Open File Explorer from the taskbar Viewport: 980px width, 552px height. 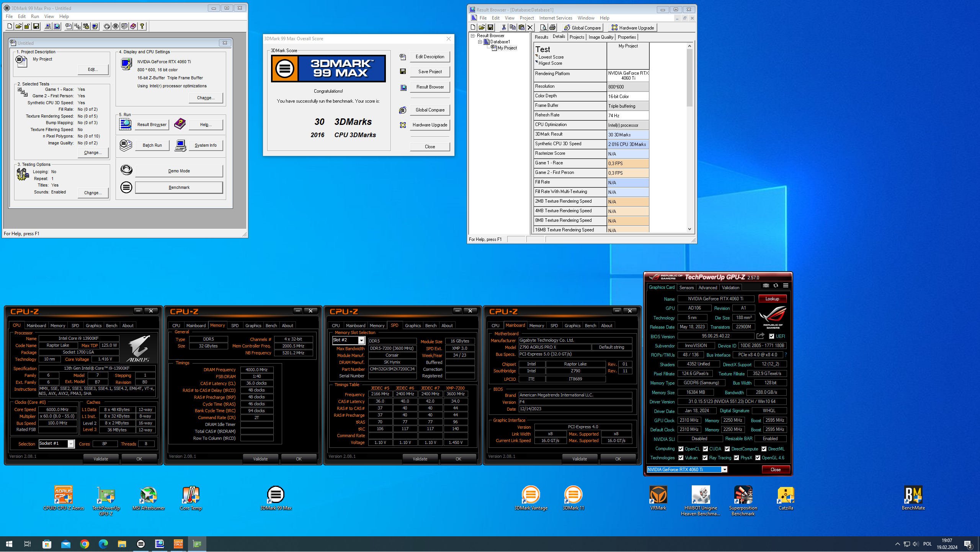122,544
